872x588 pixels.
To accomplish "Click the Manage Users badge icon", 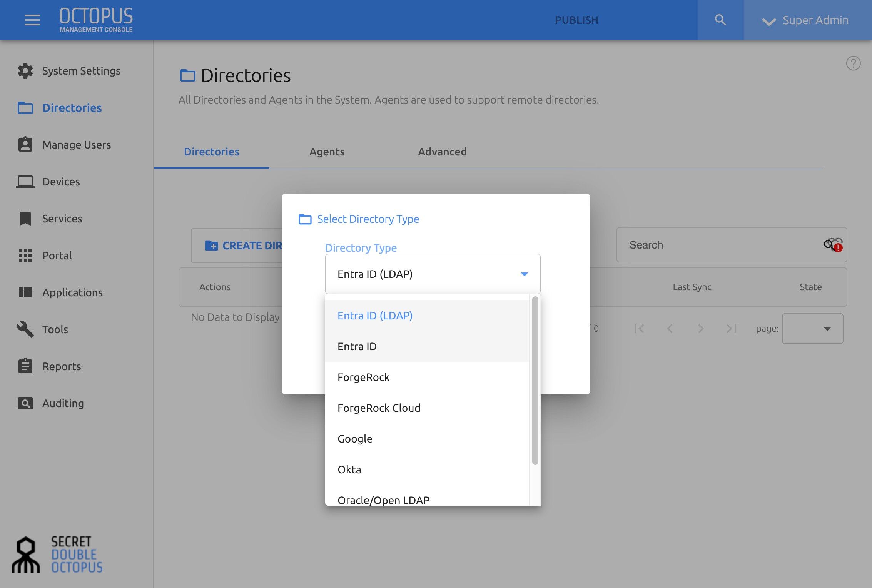I will pos(25,144).
